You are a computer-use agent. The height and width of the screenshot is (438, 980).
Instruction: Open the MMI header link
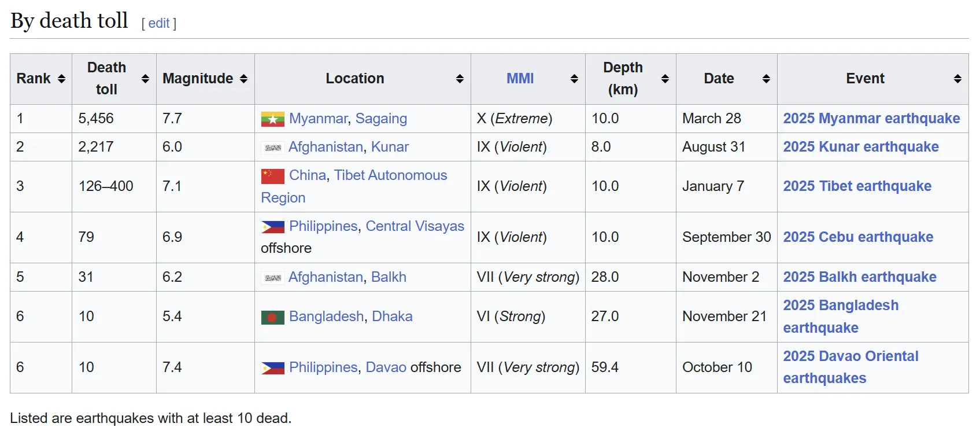(x=520, y=79)
